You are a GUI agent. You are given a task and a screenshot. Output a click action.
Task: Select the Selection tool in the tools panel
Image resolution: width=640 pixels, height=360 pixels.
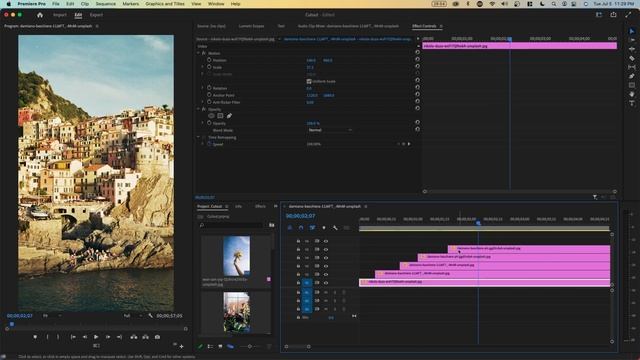631,31
